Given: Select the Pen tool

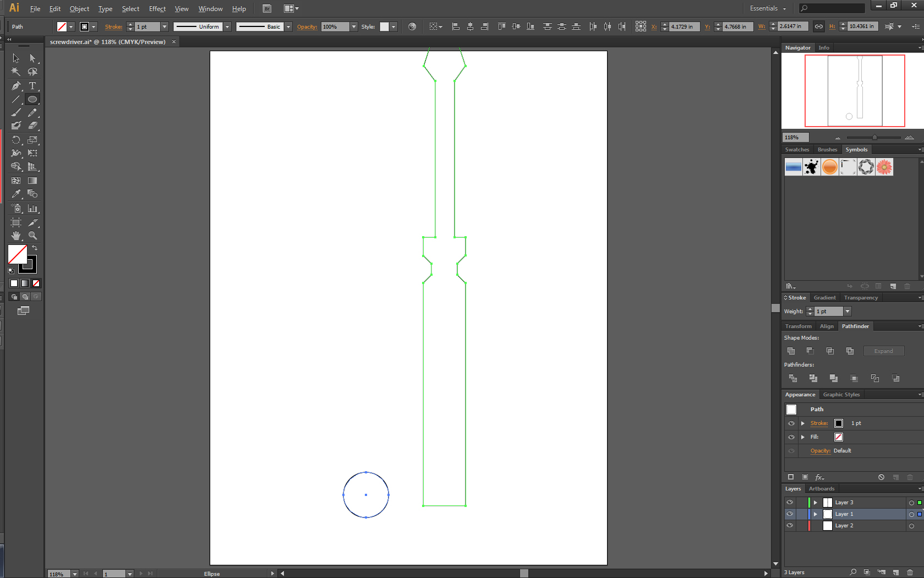Looking at the screenshot, I should click(16, 86).
